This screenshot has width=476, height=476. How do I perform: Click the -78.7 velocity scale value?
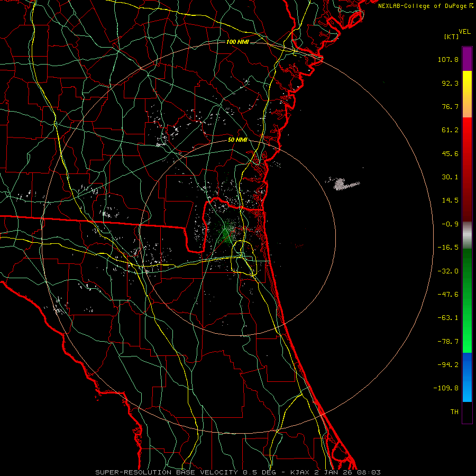[448, 342]
